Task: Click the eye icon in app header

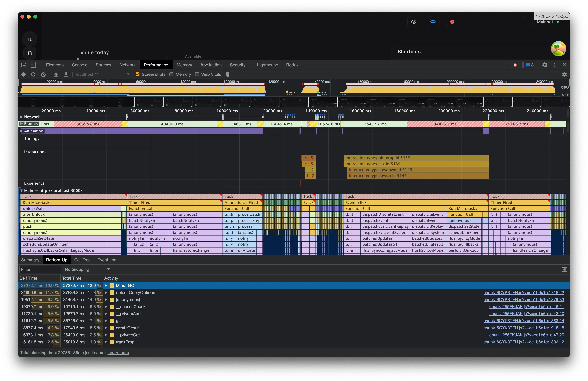Action: (x=414, y=22)
